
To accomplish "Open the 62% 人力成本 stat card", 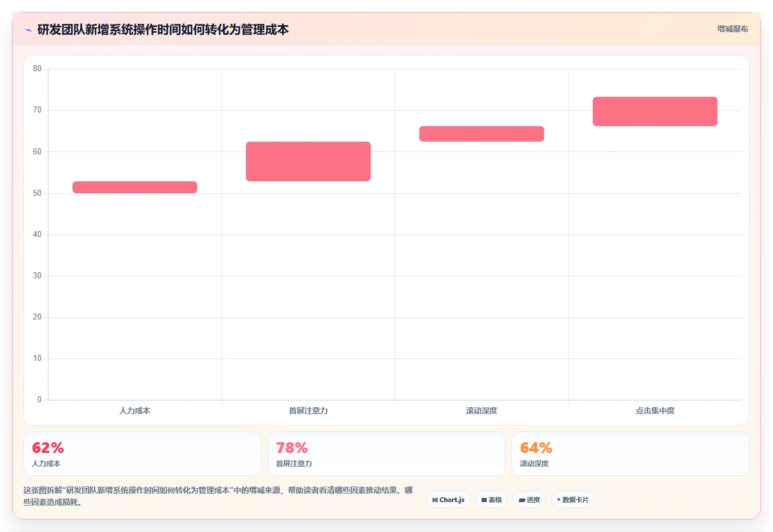I will tap(143, 454).
